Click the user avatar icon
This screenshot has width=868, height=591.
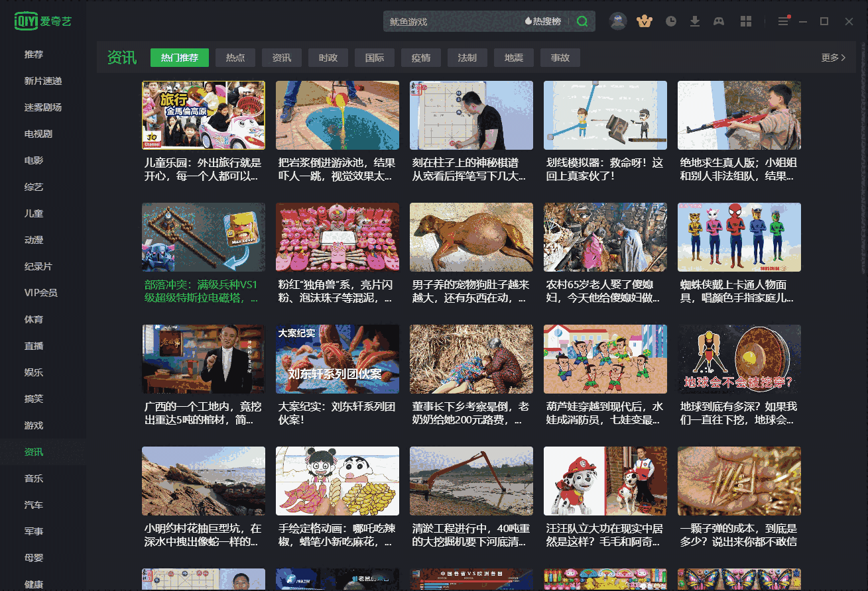[x=617, y=21]
